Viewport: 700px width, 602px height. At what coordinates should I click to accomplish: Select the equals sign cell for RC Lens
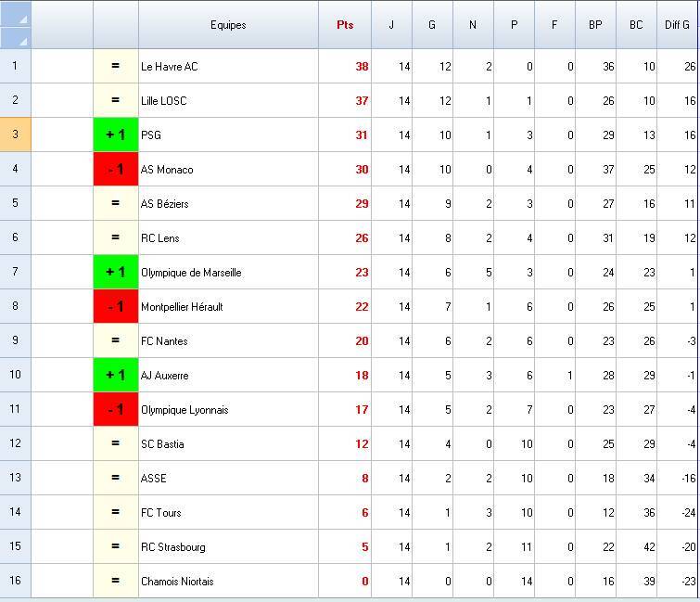pyautogui.click(x=116, y=238)
